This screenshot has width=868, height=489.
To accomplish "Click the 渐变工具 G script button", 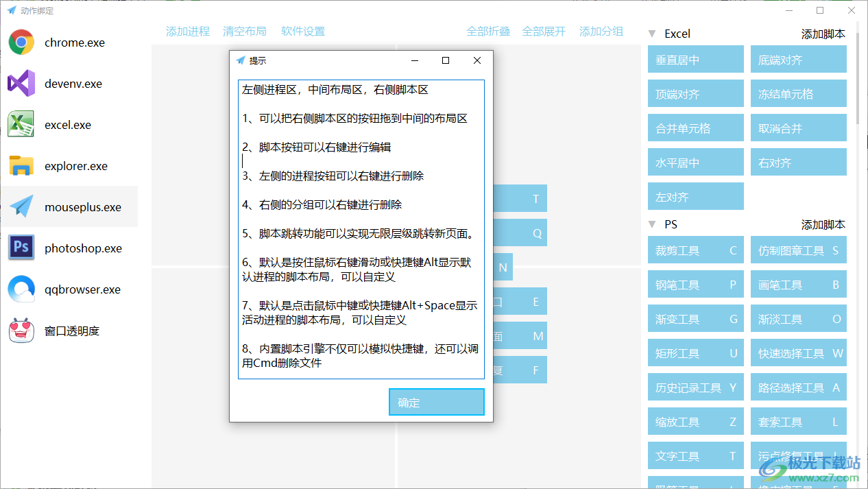I will point(696,318).
